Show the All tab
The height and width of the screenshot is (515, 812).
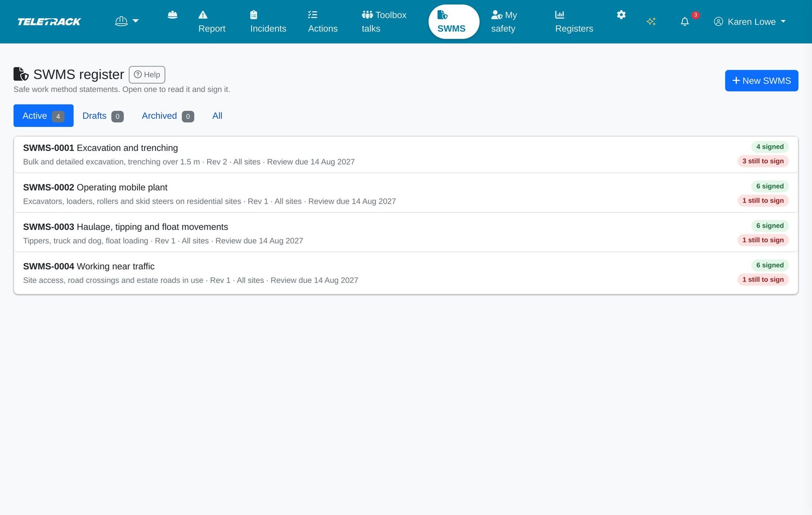coord(217,116)
